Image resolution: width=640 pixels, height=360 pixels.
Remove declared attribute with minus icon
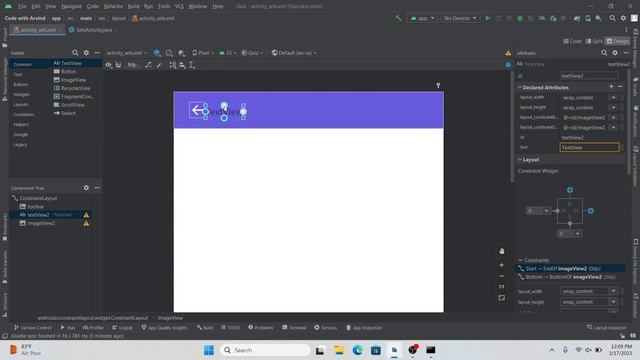(620, 87)
